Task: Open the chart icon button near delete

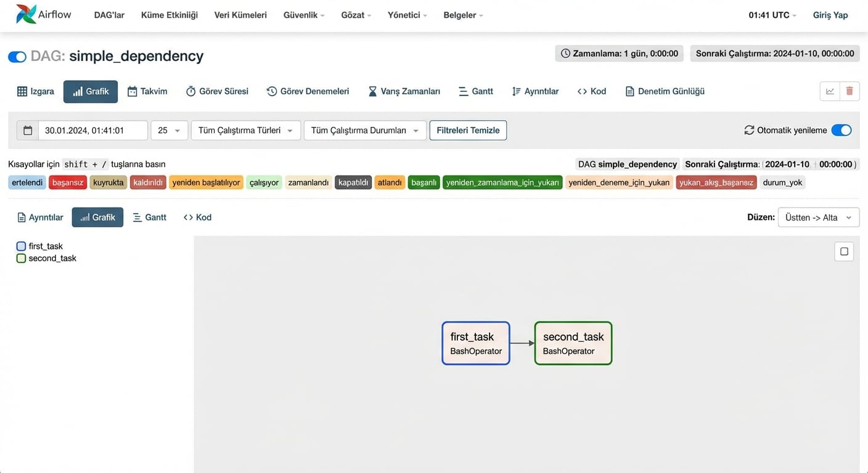Action: click(x=830, y=91)
